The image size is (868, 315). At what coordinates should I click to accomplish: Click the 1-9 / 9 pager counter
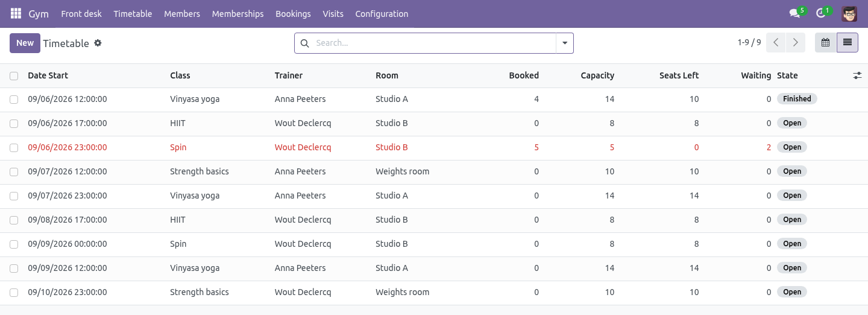click(x=749, y=43)
